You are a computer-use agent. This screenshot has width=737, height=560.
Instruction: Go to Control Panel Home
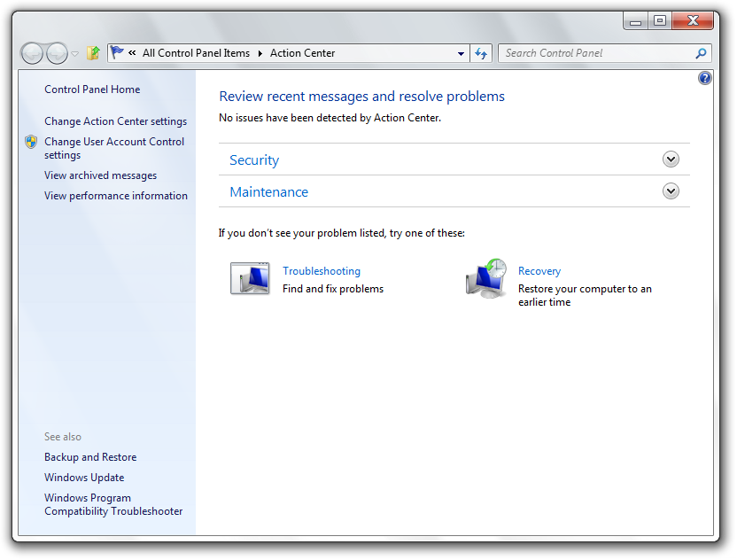(92, 89)
